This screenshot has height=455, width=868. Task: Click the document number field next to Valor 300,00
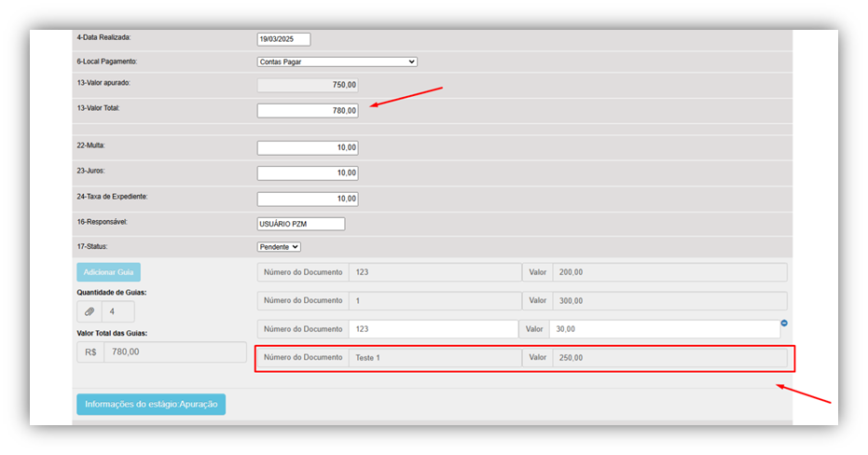[x=434, y=300]
